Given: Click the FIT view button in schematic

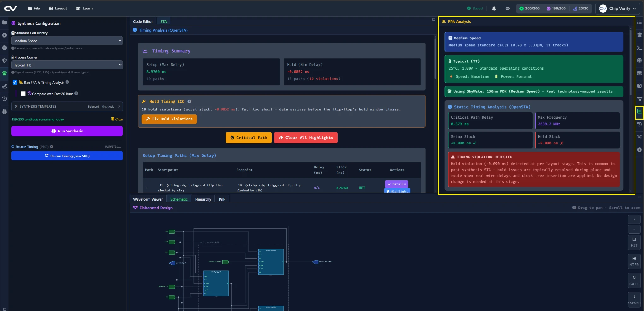Looking at the screenshot, I should (x=634, y=242).
